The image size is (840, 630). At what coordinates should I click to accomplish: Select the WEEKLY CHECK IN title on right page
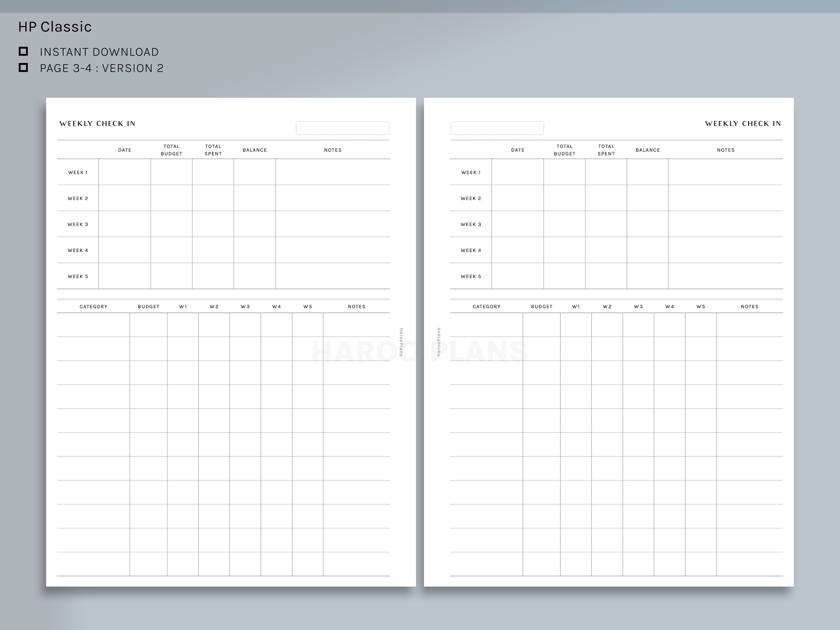click(x=743, y=123)
